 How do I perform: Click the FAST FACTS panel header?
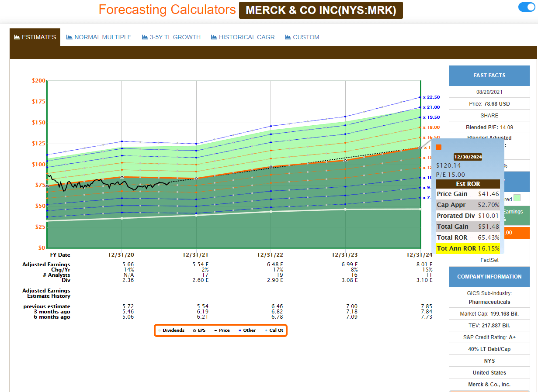[x=489, y=76]
